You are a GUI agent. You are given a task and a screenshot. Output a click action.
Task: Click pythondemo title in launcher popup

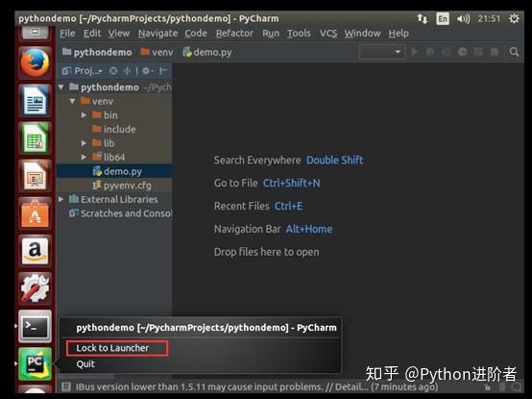coord(206,328)
